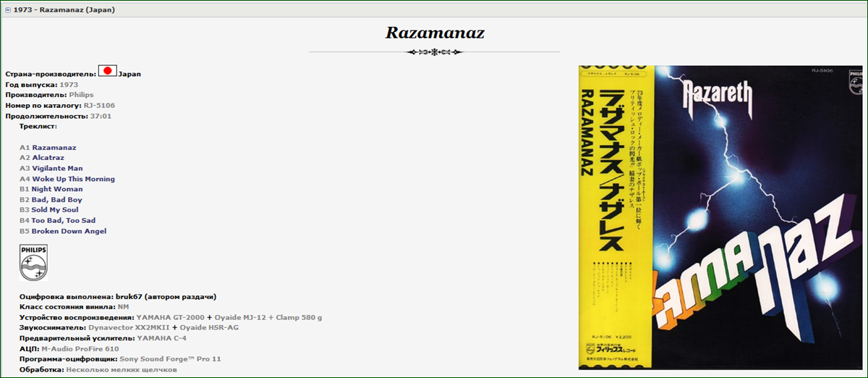Click the catalog number RJ-5106
Viewport: 868px width, 378px height.
(x=99, y=106)
